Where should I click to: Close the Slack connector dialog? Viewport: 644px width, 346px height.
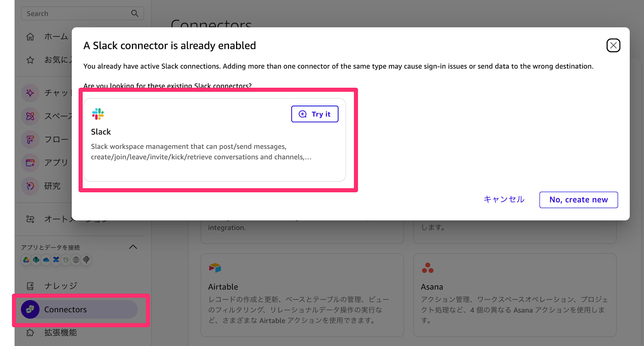(613, 45)
